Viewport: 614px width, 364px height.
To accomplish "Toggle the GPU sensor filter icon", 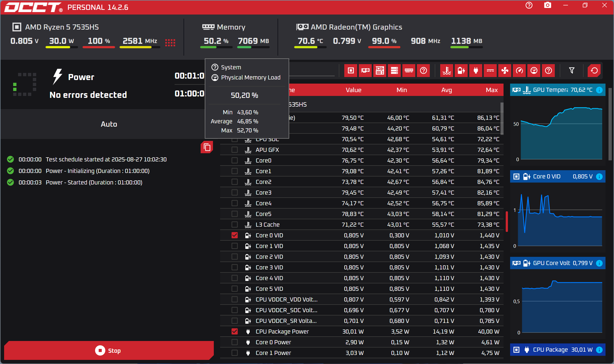I will point(365,71).
